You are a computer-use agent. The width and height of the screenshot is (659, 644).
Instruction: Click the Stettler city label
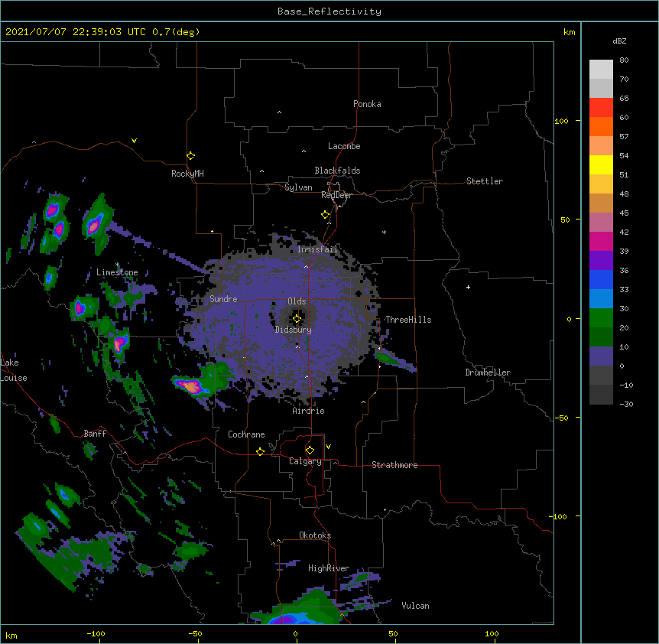(x=485, y=181)
